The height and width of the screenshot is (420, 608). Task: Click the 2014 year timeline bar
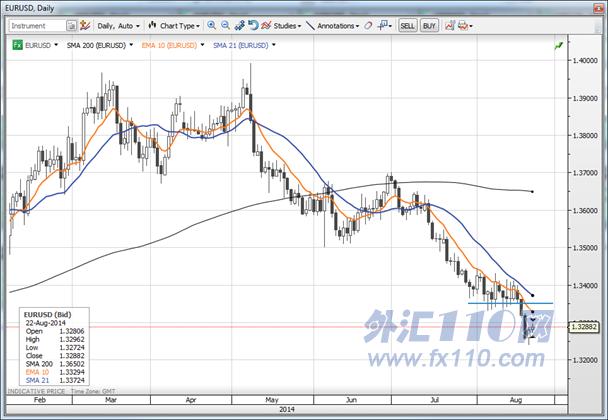[x=287, y=409]
